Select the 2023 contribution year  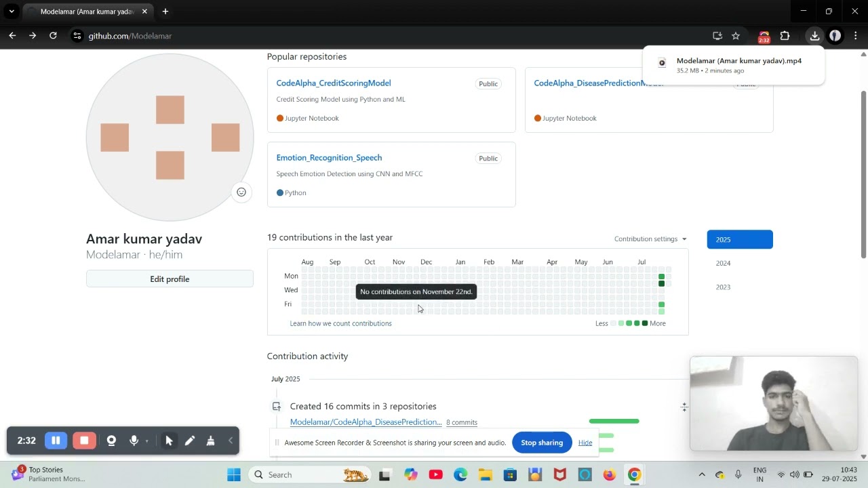pyautogui.click(x=723, y=287)
